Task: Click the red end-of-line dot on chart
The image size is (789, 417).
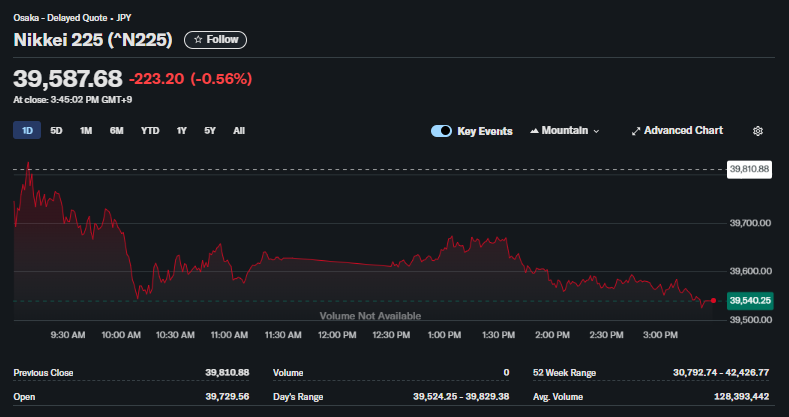Action: coord(713,300)
